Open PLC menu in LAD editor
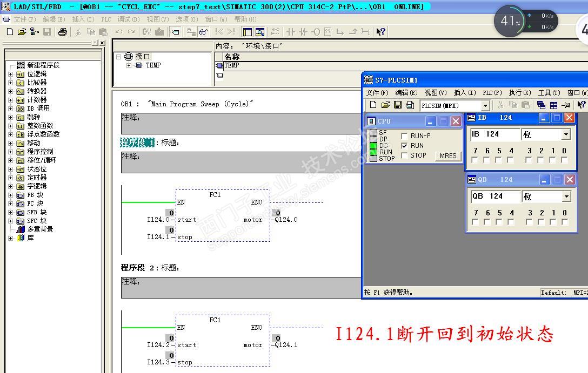The height and width of the screenshot is (373, 588). pyautogui.click(x=106, y=19)
